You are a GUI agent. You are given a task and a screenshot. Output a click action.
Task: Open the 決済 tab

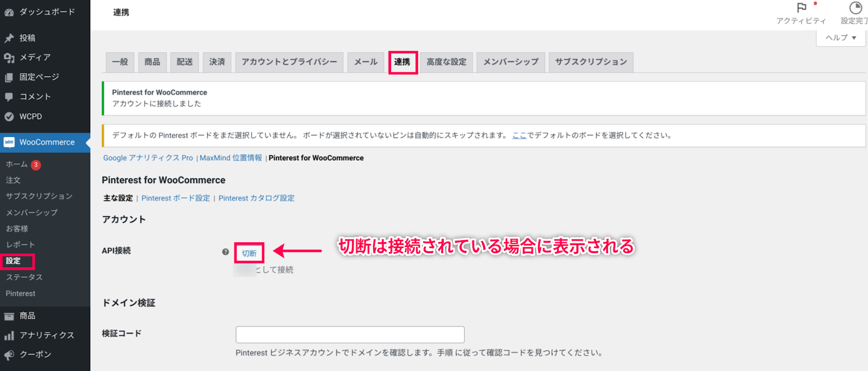tap(218, 62)
